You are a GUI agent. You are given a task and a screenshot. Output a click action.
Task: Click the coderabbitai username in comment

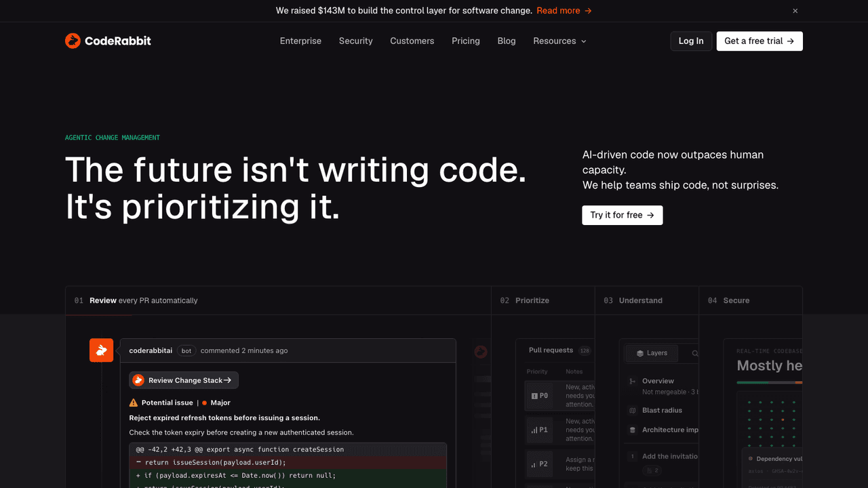click(x=151, y=350)
